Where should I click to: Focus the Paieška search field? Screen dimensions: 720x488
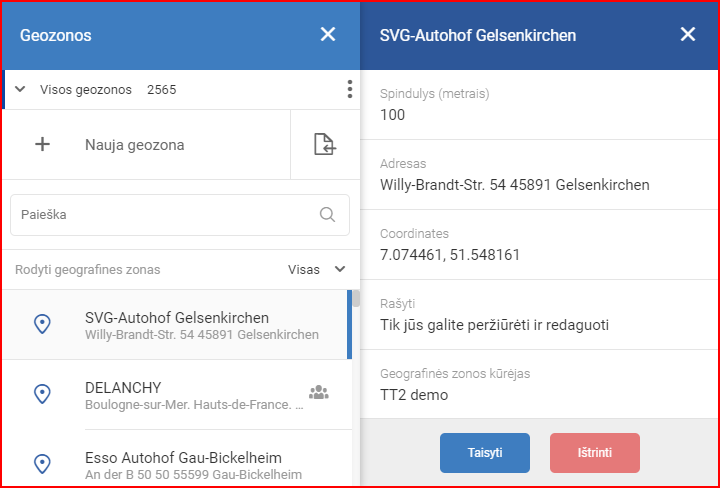tap(180, 215)
